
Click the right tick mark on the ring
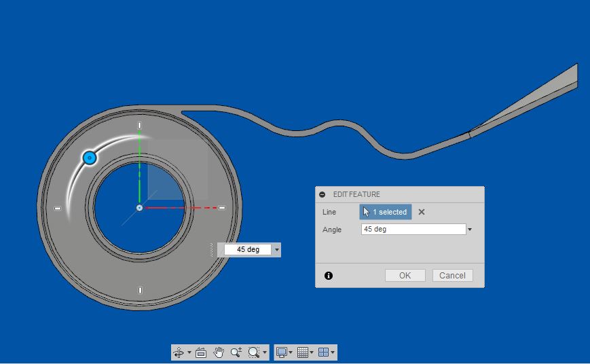[222, 208]
